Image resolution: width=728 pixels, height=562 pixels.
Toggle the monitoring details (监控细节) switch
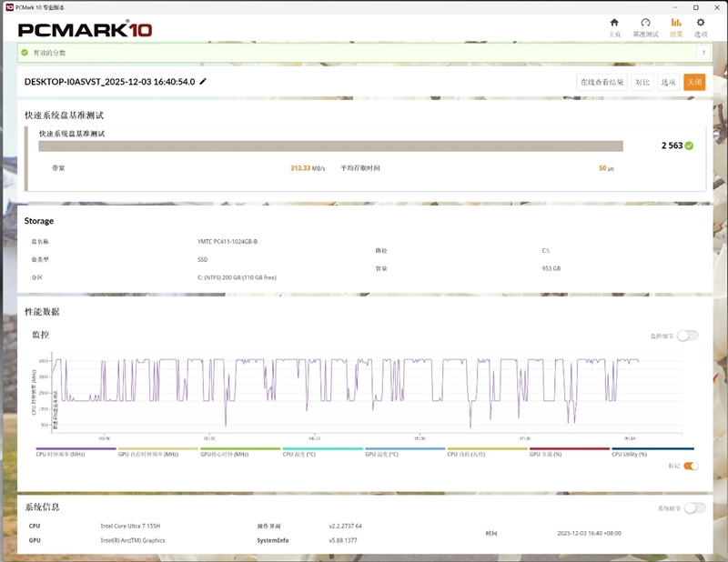687,336
